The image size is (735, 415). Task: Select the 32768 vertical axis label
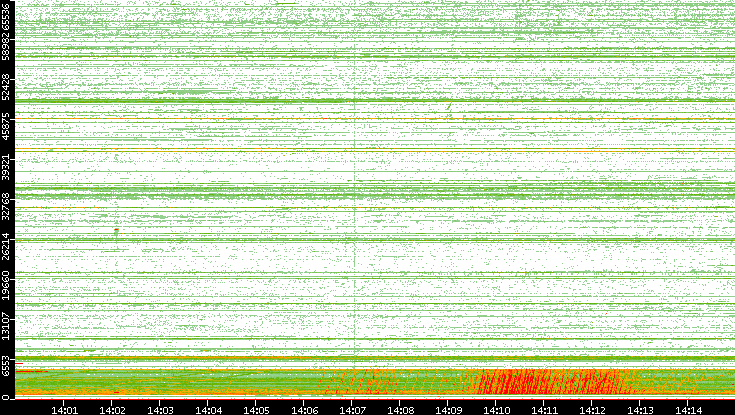pyautogui.click(x=7, y=206)
